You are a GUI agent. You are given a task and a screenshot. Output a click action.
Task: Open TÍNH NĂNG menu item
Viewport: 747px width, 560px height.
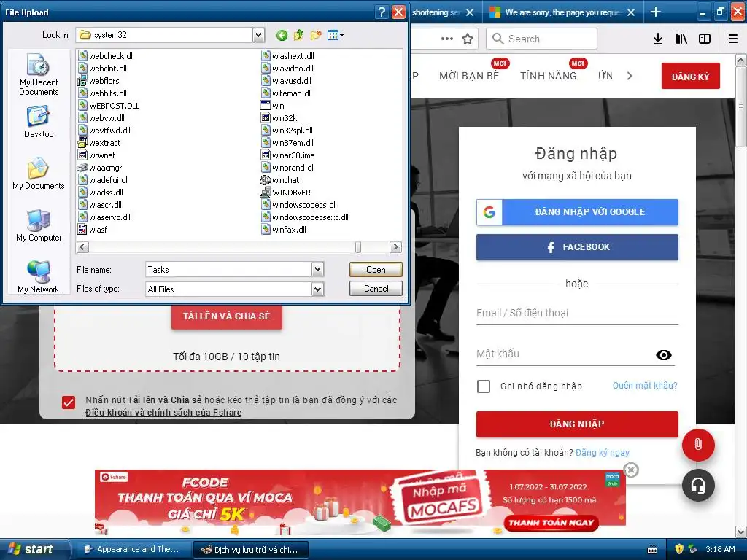tap(549, 76)
